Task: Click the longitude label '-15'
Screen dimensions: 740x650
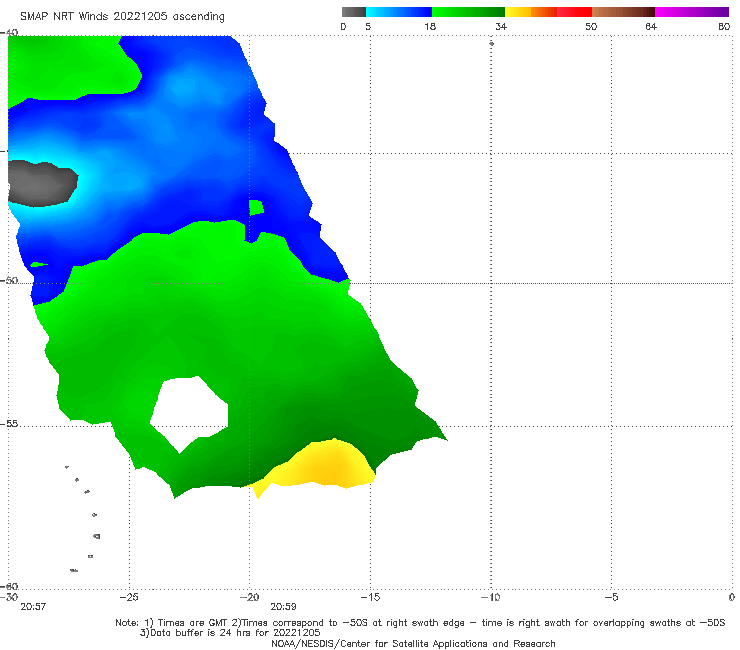Action: click(x=370, y=597)
